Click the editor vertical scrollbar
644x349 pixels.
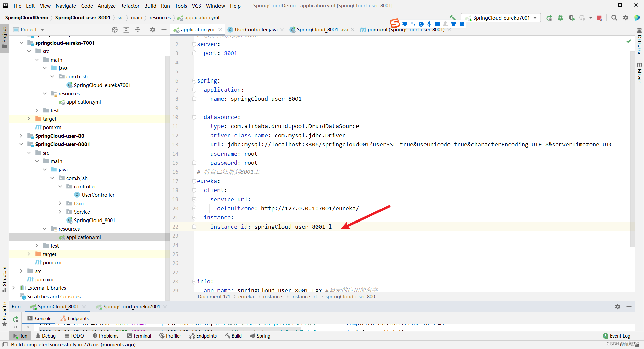(x=632, y=149)
